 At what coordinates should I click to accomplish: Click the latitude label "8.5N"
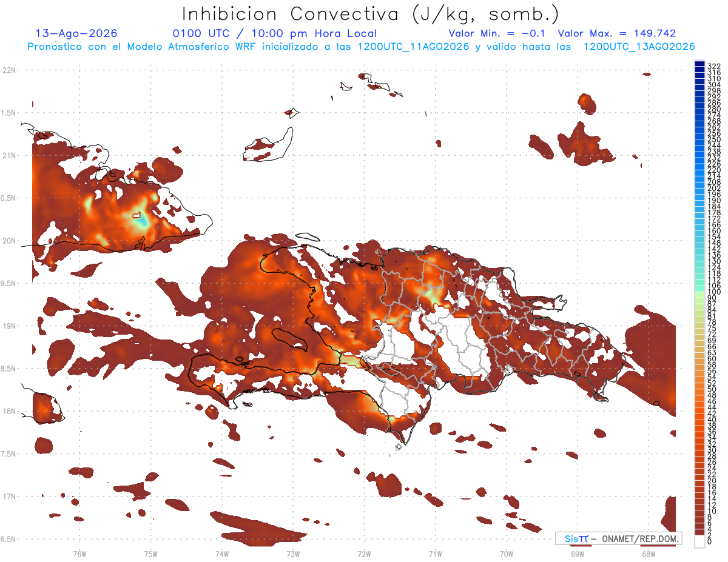pyautogui.click(x=8, y=369)
